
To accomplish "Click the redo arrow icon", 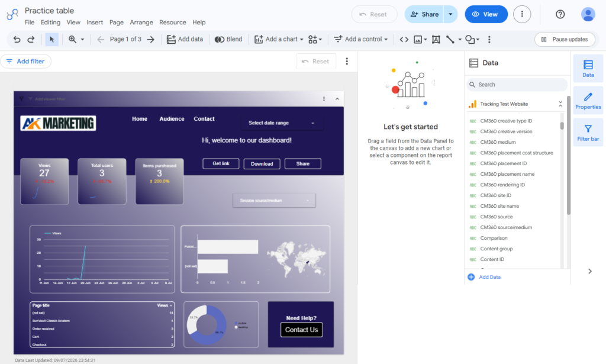I will [x=31, y=40].
